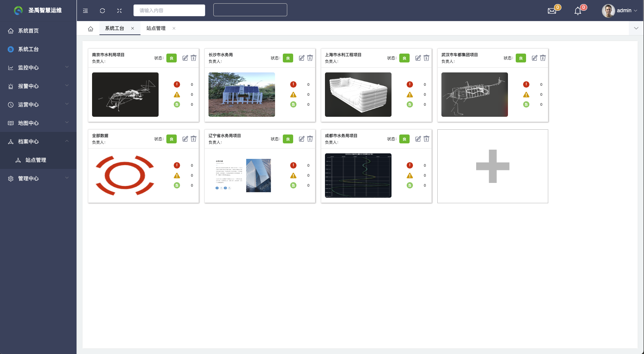Switch to the 站点管理 tab
This screenshot has width=644, height=354.
tap(156, 28)
